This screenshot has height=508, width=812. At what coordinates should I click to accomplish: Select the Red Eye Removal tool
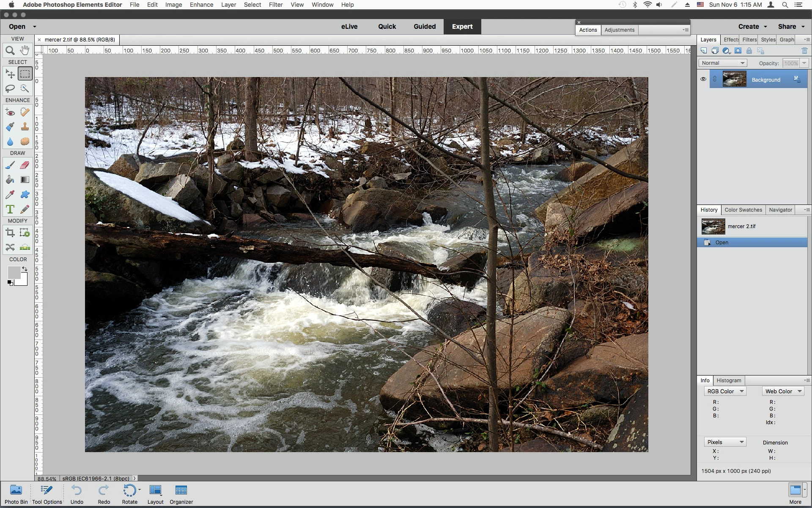click(10, 112)
